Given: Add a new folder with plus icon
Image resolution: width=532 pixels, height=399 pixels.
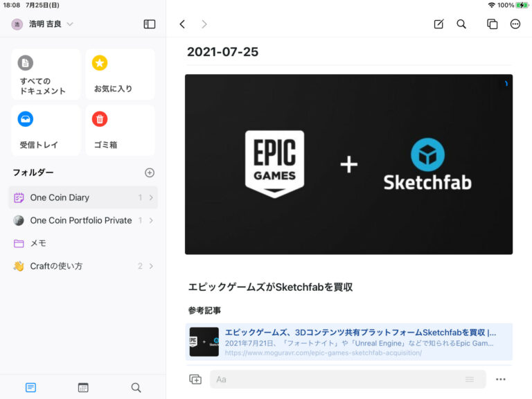Looking at the screenshot, I should (150, 172).
